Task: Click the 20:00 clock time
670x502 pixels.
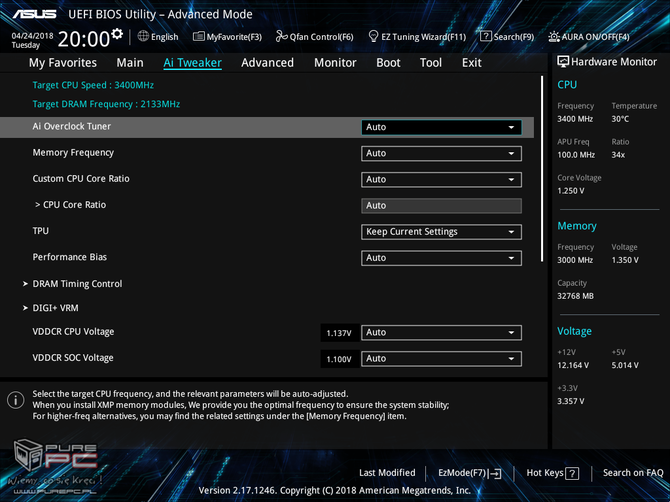Action: [84, 39]
